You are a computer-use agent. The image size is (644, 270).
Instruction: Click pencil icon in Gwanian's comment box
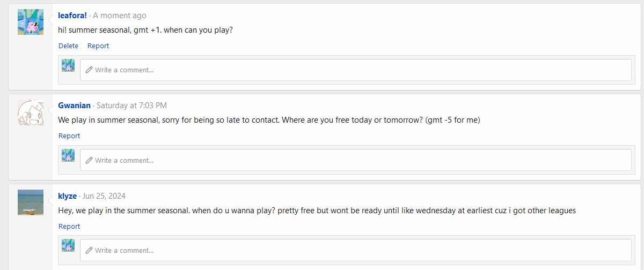click(89, 160)
